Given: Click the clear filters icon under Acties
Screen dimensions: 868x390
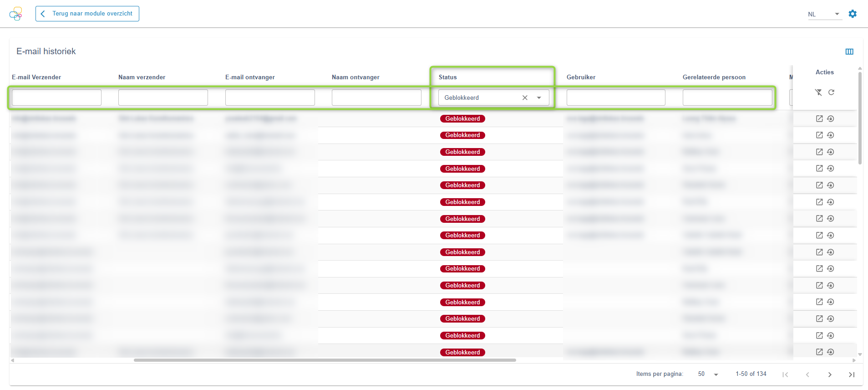Looking at the screenshot, I should pos(818,92).
